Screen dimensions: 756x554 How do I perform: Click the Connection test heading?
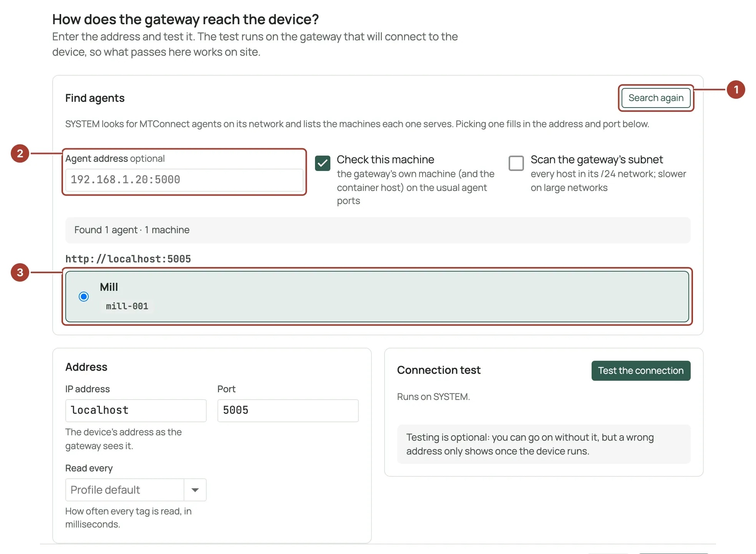tap(439, 370)
